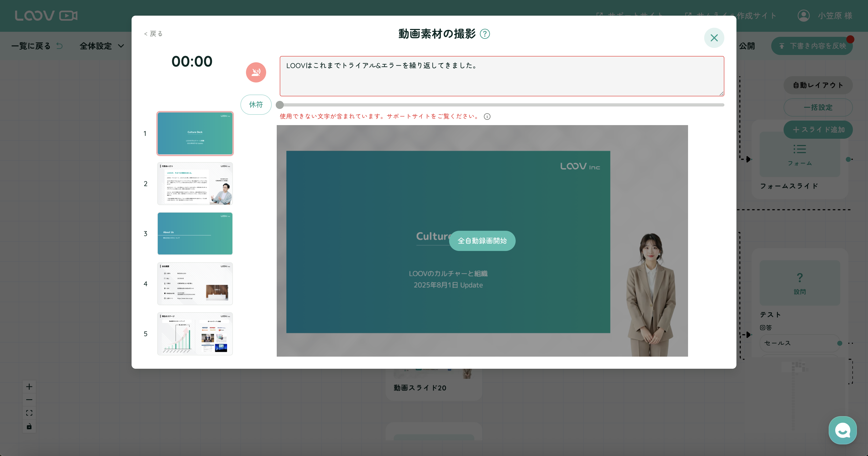This screenshot has width=868, height=456.
Task: Click the < 戻る back link
Action: click(x=153, y=34)
